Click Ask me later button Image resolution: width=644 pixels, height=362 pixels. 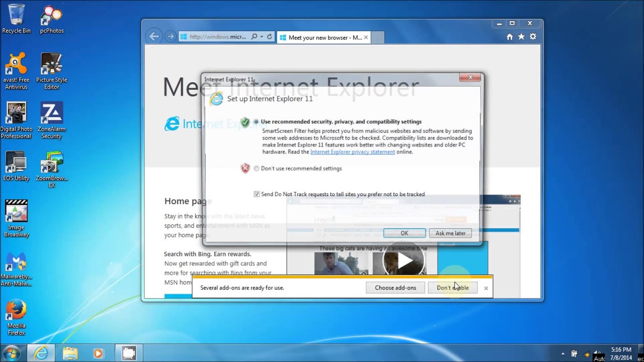coord(450,233)
